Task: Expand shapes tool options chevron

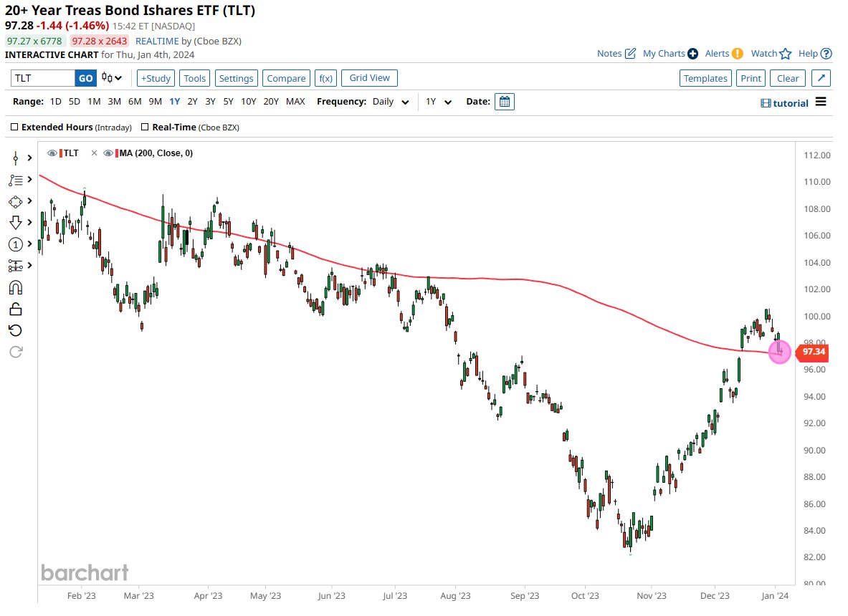Action: 29,201
